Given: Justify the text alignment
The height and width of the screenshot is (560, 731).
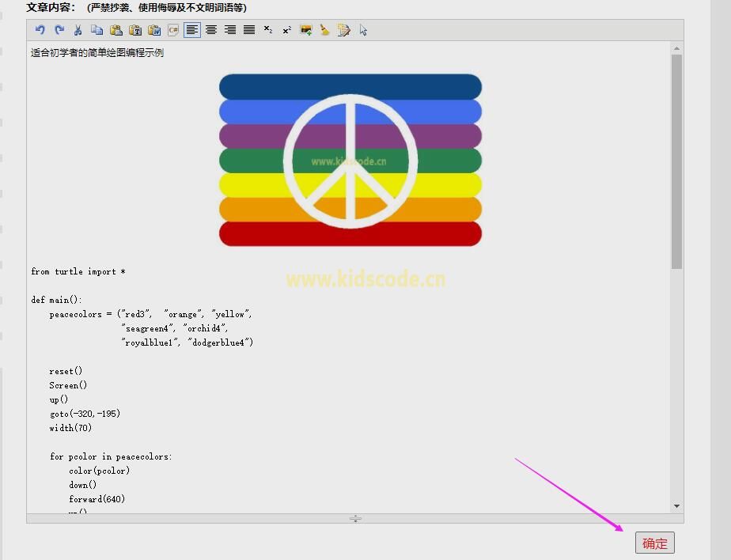Looking at the screenshot, I should 249,30.
